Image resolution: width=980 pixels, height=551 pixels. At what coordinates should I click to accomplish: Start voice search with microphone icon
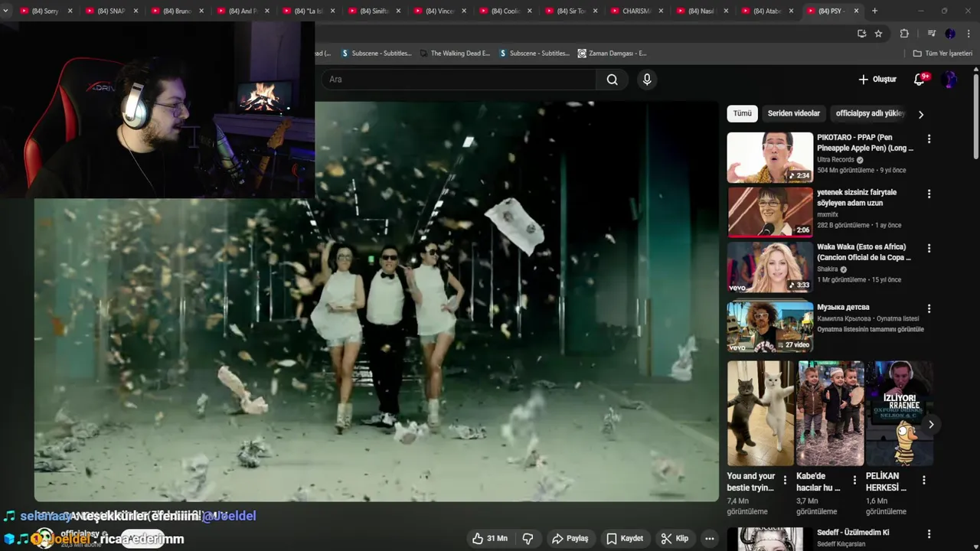pyautogui.click(x=647, y=80)
